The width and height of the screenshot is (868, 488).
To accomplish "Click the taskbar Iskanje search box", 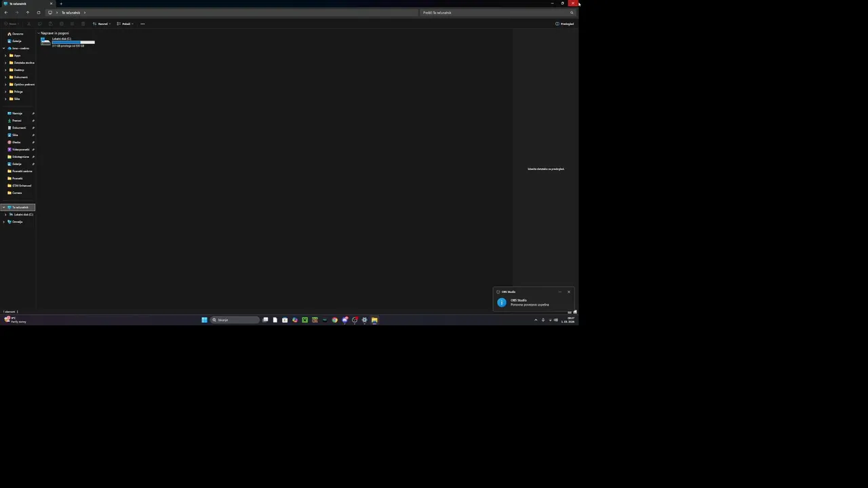I will point(235,320).
